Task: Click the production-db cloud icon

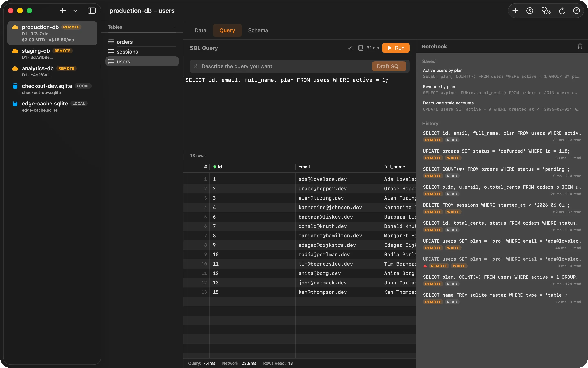Action: (x=15, y=27)
